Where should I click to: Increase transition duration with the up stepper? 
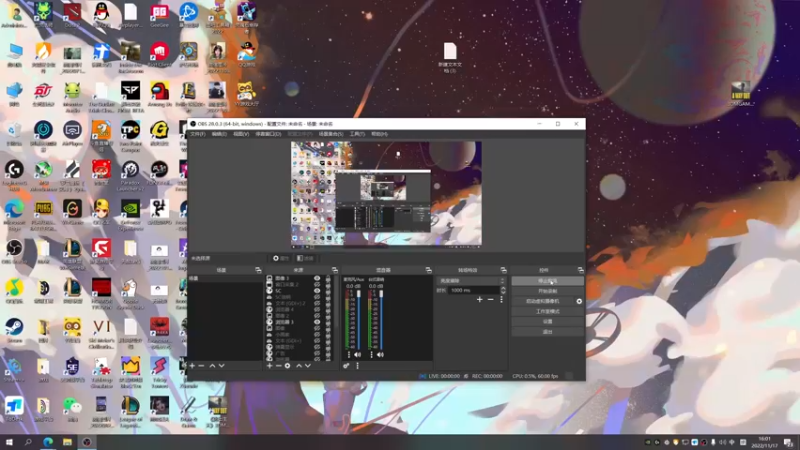(503, 288)
